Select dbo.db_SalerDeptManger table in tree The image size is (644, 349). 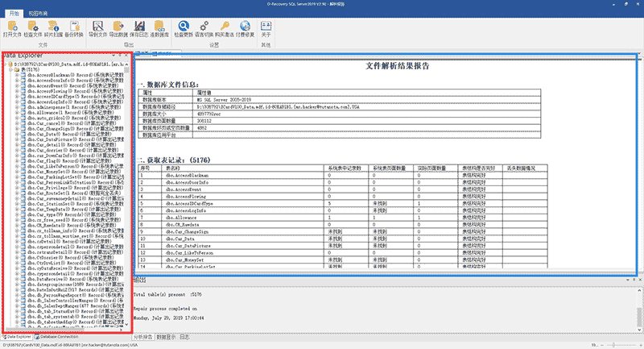coord(76,305)
